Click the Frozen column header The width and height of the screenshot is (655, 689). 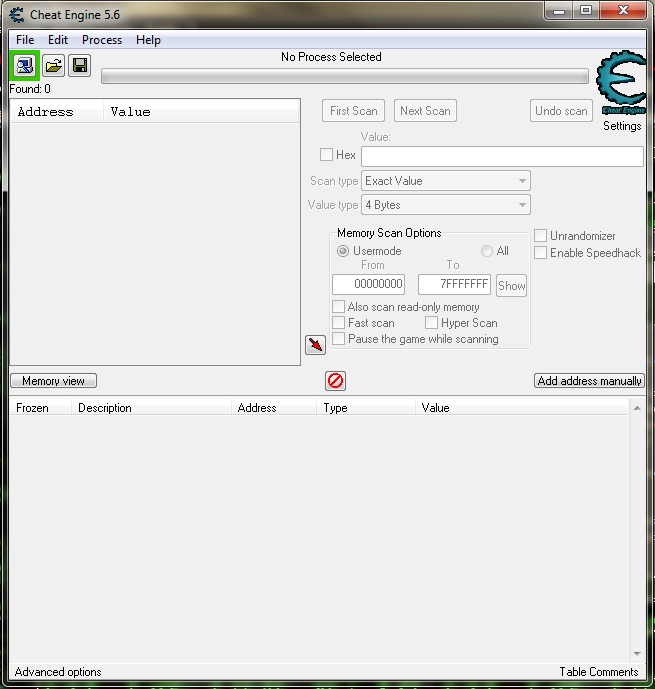(x=40, y=408)
